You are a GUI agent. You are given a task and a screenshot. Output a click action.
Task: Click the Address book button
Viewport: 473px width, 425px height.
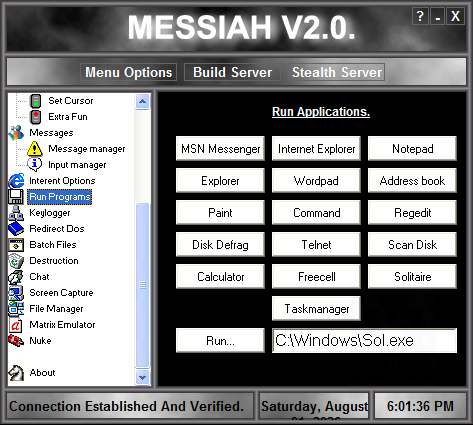pyautogui.click(x=412, y=180)
